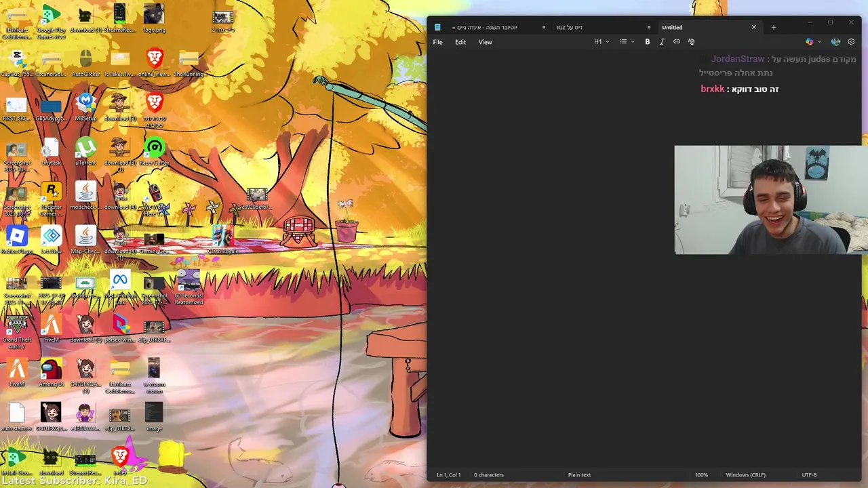Viewport: 868px width, 488px height.
Task: Select the logo.png desktop file
Action: [x=154, y=19]
